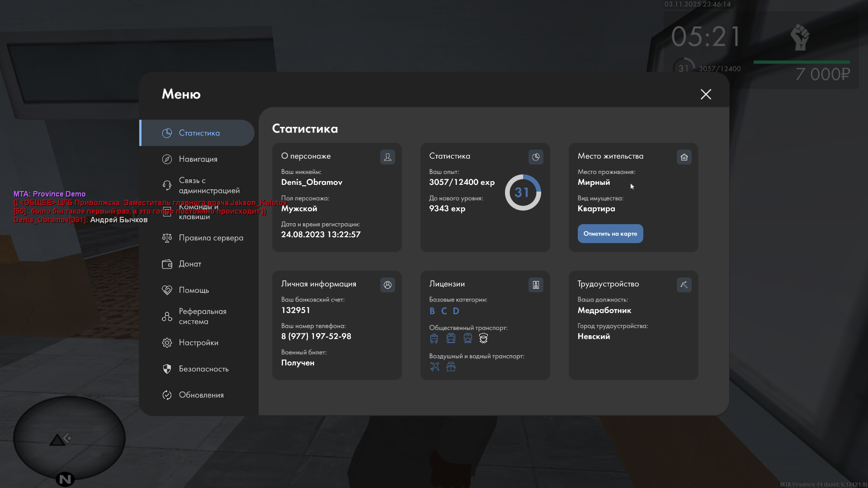
Task: Open the Безопасность section
Action: pyautogui.click(x=203, y=369)
